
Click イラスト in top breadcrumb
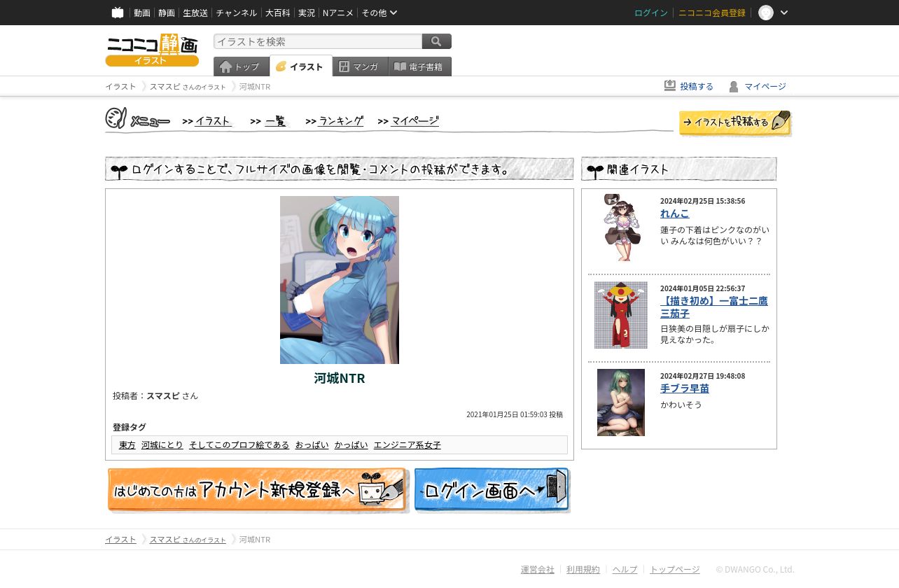(120, 86)
